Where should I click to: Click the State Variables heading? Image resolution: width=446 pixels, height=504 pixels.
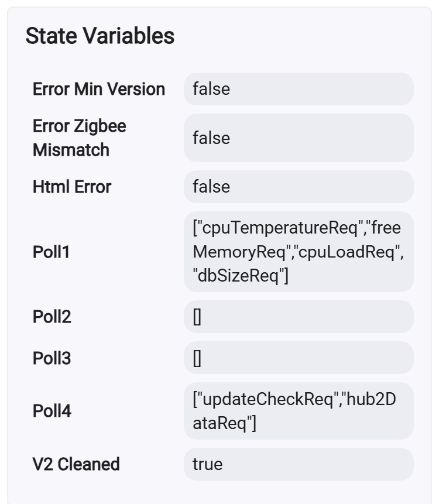(x=100, y=36)
